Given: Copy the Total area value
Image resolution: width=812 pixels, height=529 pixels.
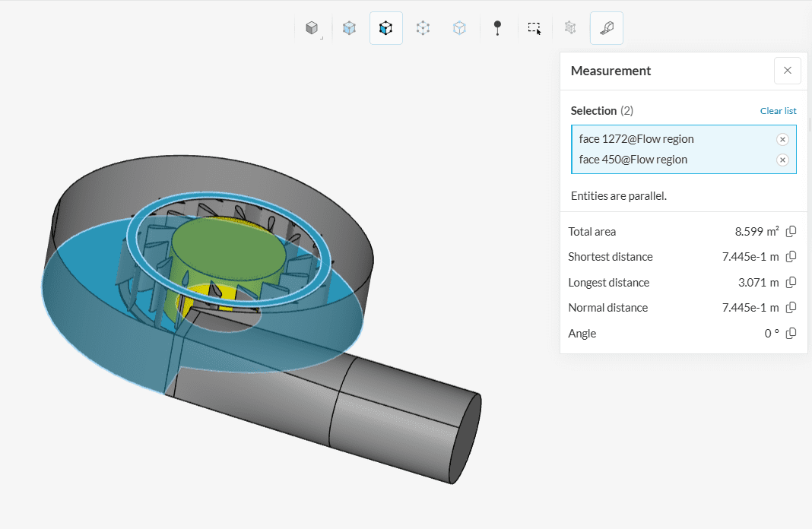Looking at the screenshot, I should pyautogui.click(x=791, y=232).
